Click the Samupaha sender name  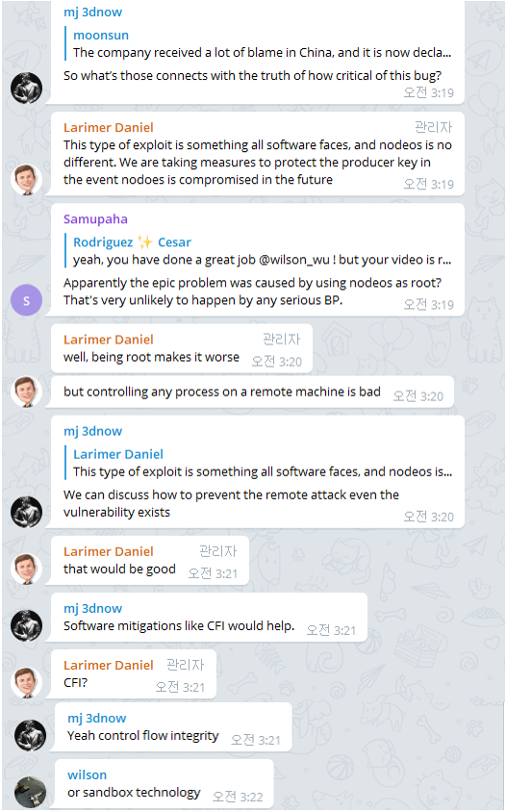[95, 219]
